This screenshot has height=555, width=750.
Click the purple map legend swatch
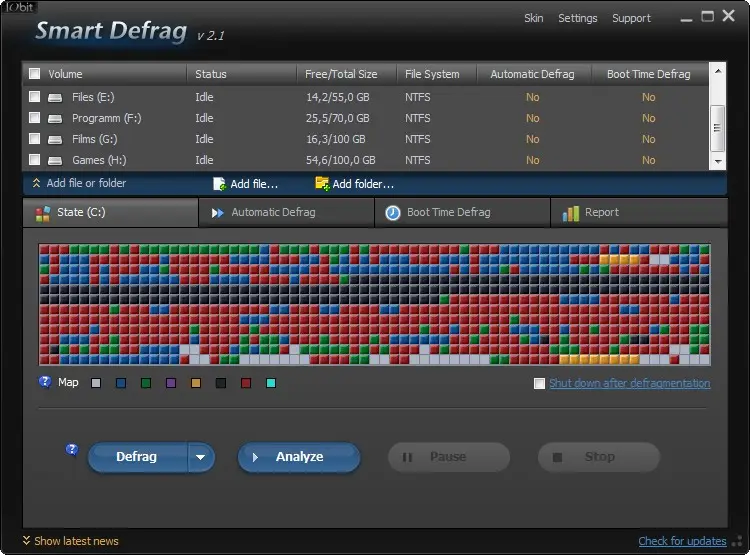tap(171, 383)
